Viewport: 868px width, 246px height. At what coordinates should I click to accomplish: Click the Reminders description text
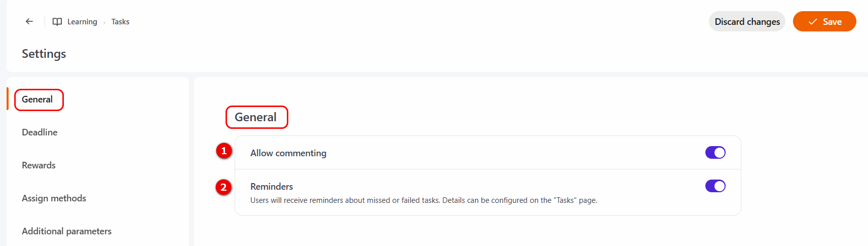click(x=424, y=200)
